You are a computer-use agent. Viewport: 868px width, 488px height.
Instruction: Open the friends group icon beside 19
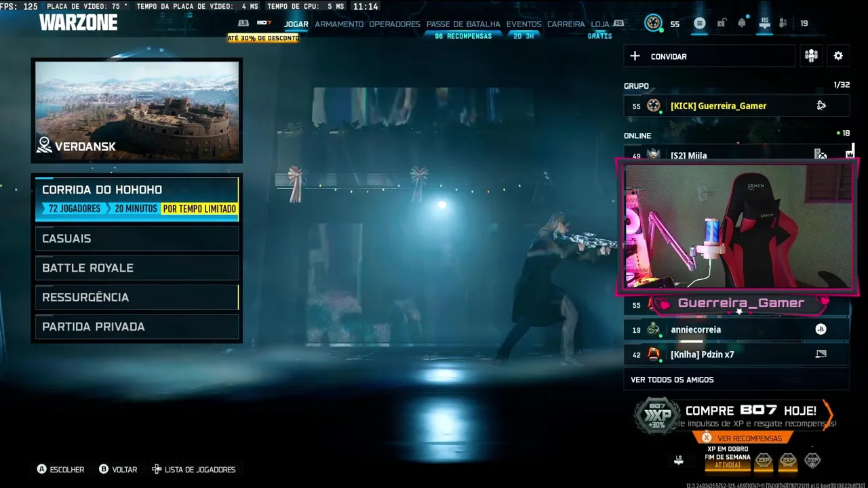[783, 23]
